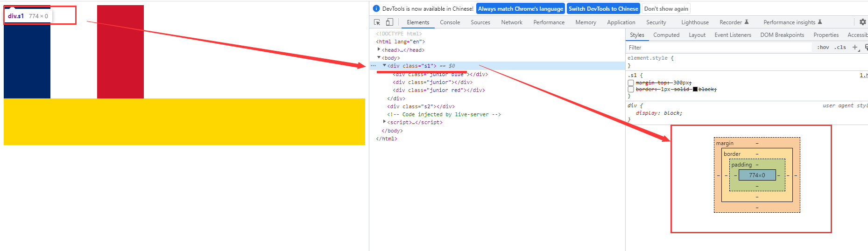Toggle the device toolbar icon

pos(389,22)
